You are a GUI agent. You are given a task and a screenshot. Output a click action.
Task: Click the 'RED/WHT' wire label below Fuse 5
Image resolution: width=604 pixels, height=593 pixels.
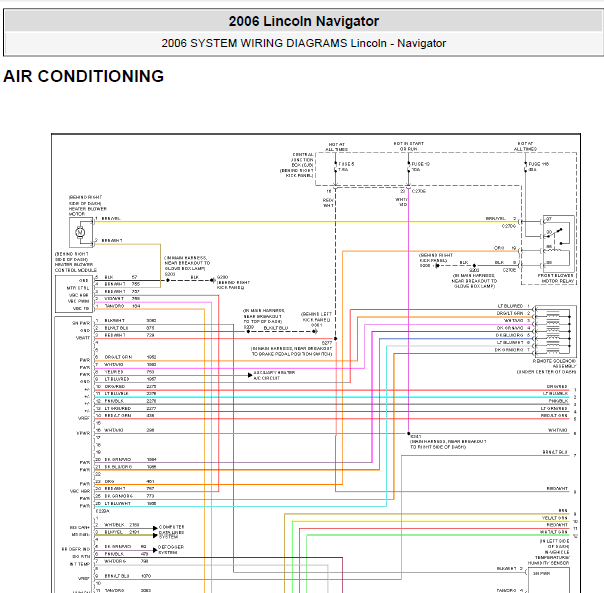click(x=328, y=203)
